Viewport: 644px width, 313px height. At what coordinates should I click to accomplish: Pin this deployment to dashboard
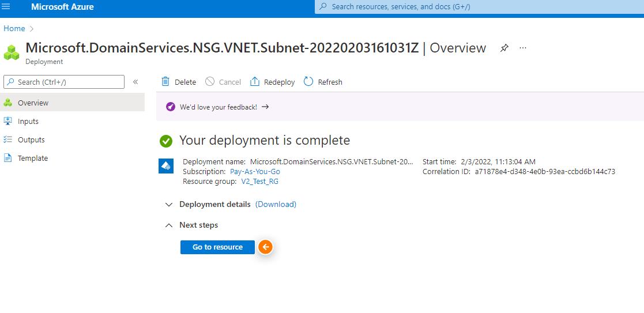(x=504, y=48)
